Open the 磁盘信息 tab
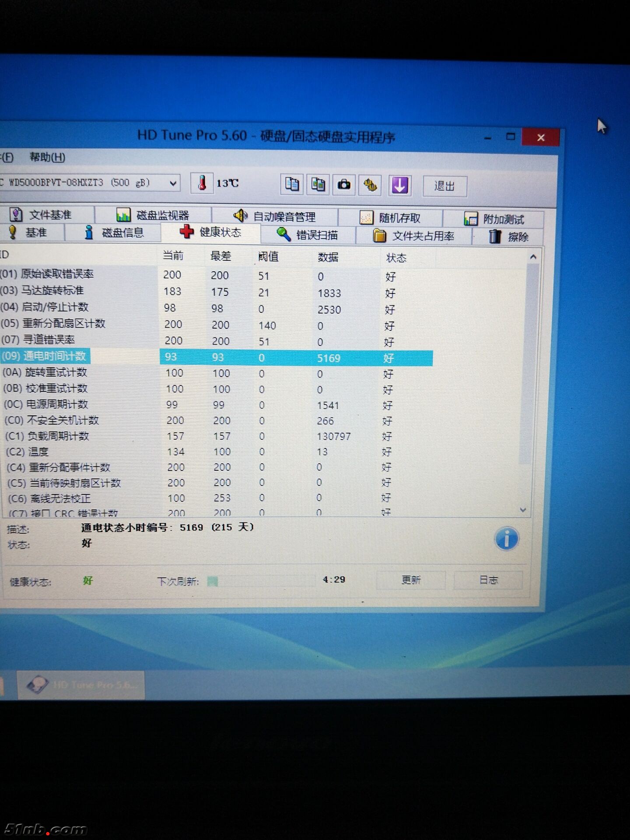630x840 pixels. (x=114, y=232)
